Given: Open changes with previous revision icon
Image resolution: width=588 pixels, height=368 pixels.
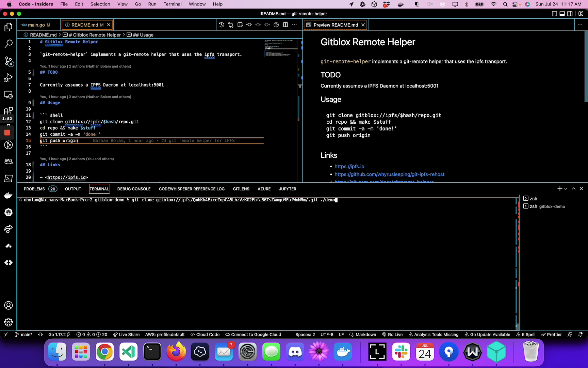Looking at the screenshot, I should pos(249,25).
